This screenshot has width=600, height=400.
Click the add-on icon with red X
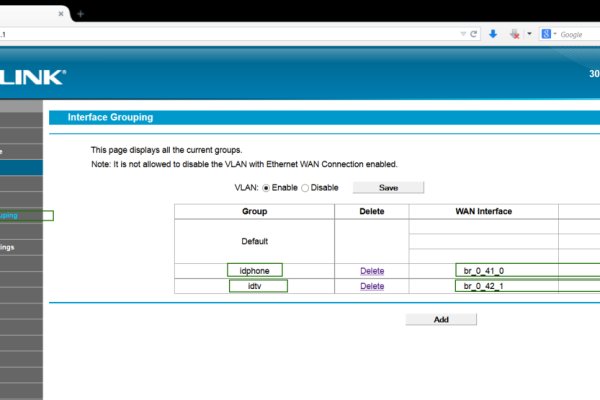(x=514, y=34)
